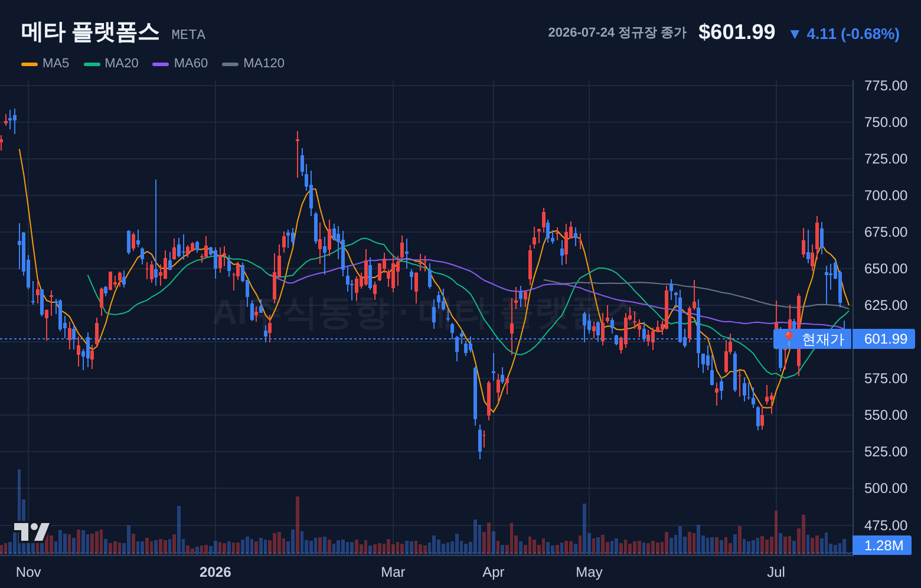
Task: Click the red pin icon beside 현재가
Action: point(789,339)
